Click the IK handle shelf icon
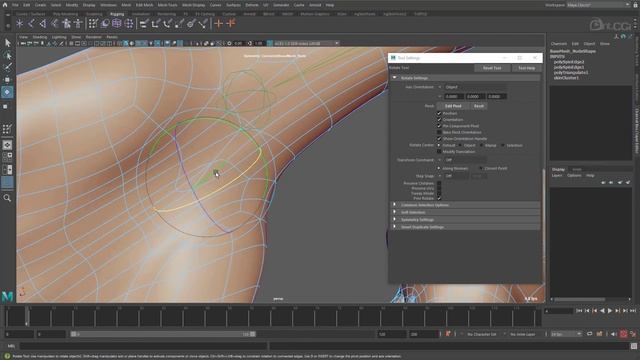 [x=42, y=24]
